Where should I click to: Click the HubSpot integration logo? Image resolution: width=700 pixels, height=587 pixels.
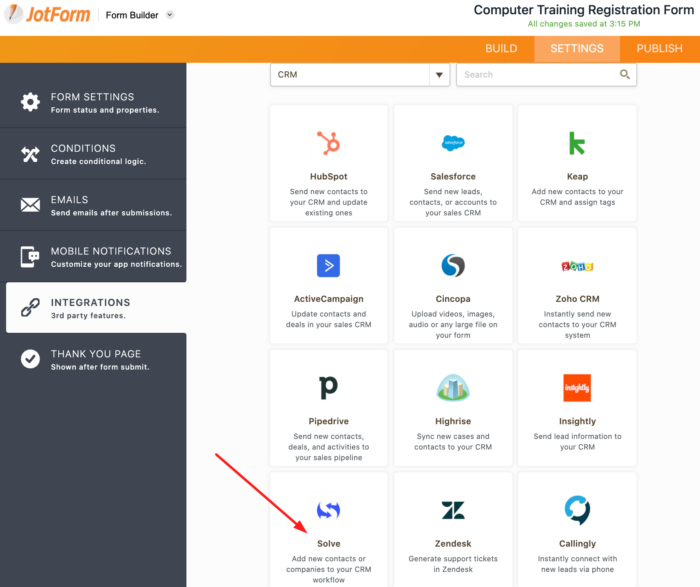tap(329, 143)
